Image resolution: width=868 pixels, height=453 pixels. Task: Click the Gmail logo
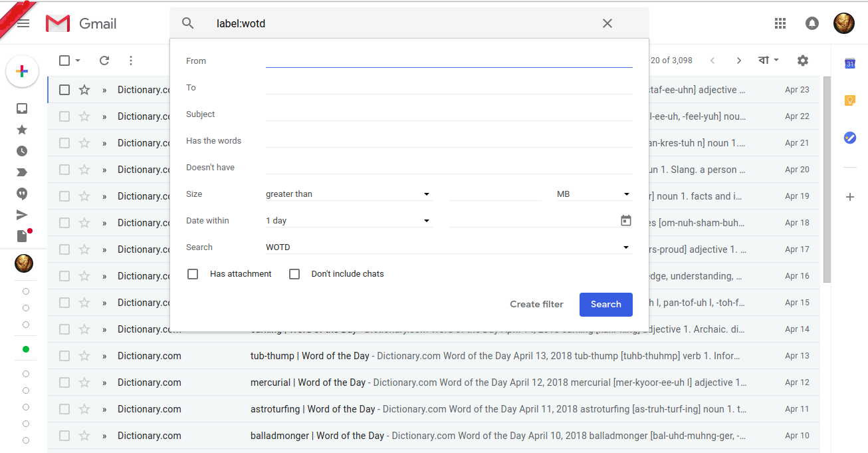(81, 24)
